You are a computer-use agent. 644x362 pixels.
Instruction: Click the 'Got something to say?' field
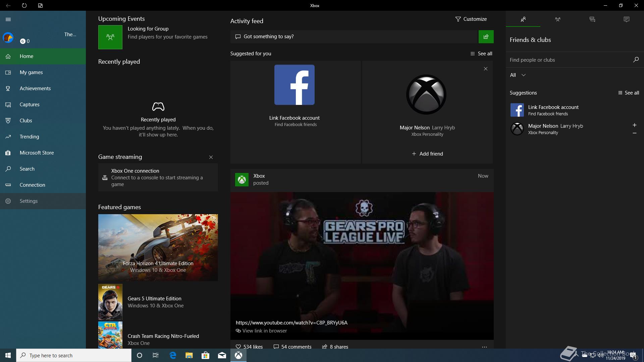(354, 37)
